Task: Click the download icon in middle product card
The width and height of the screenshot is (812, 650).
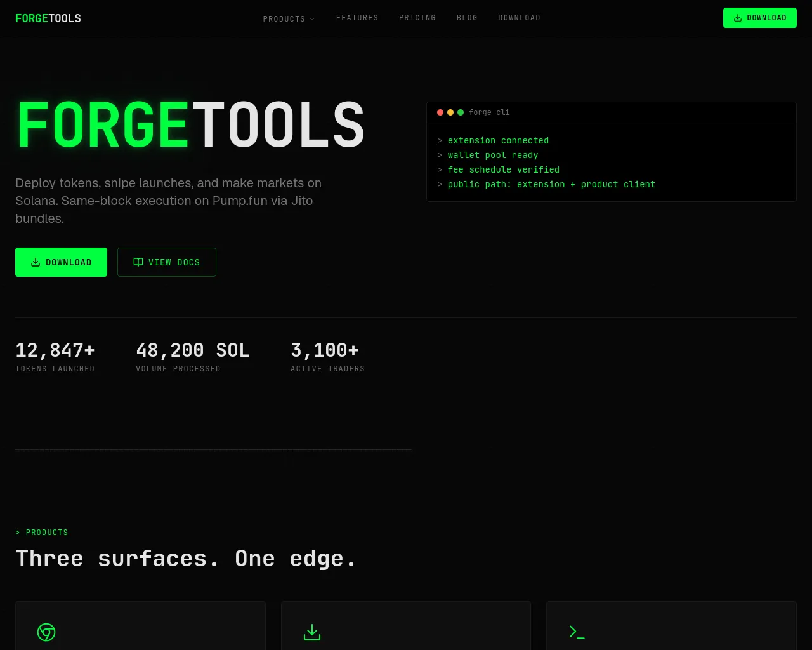Action: tap(312, 632)
